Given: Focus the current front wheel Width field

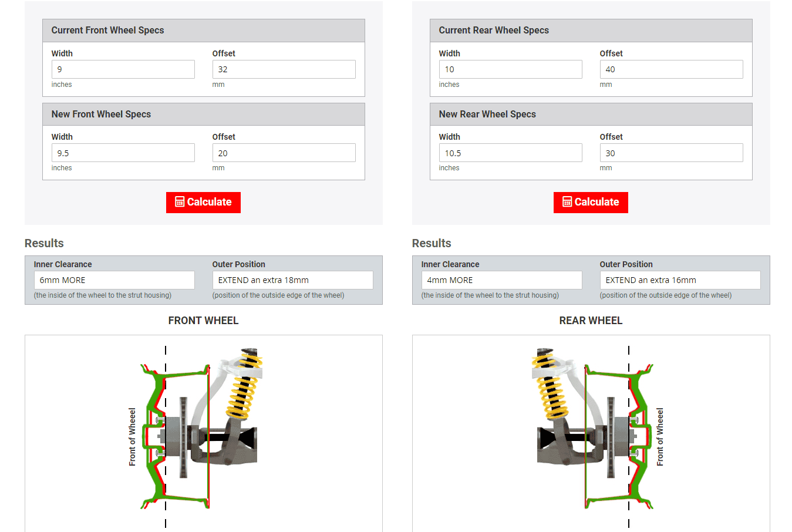Looking at the screenshot, I should point(123,69).
